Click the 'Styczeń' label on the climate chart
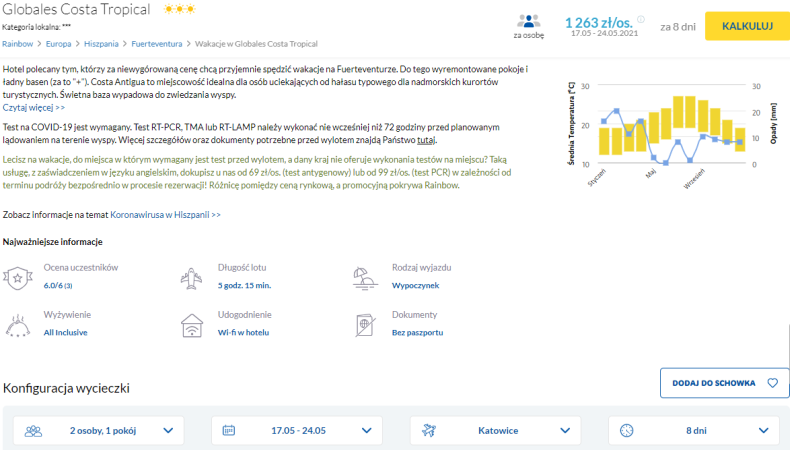 tap(597, 178)
